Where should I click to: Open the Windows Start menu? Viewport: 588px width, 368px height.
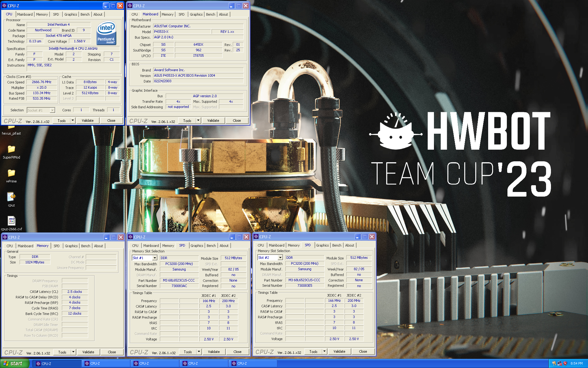[15, 363]
